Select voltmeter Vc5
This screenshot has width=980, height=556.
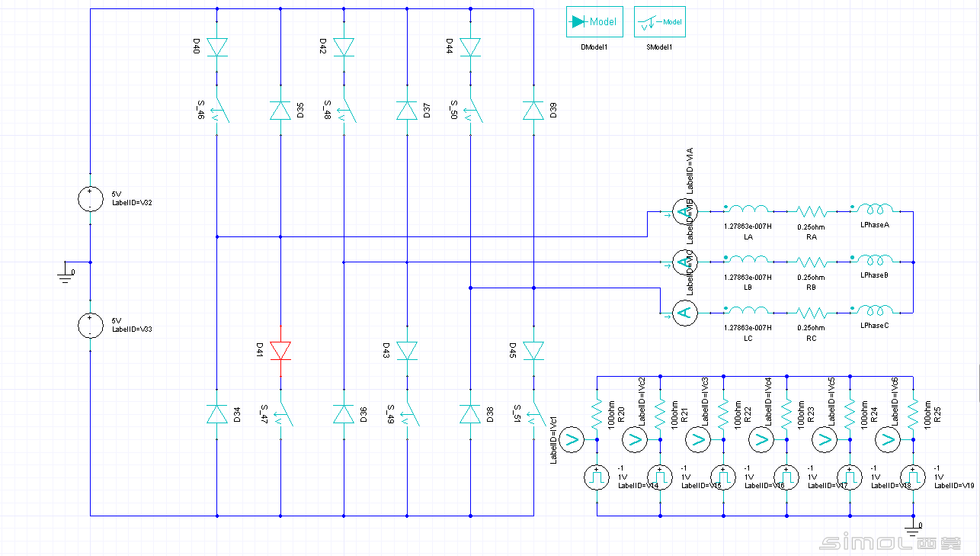(825, 439)
